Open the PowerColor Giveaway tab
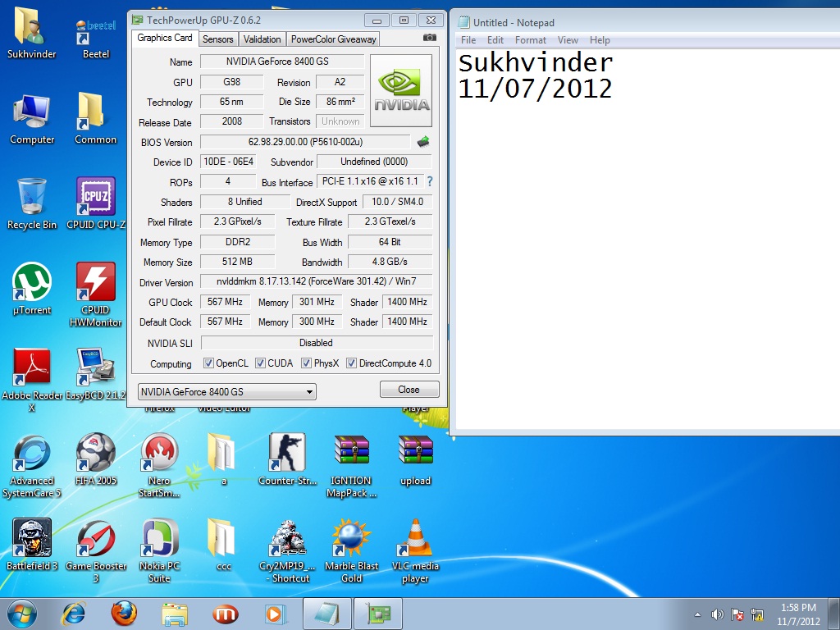The width and height of the screenshot is (840, 630). [x=333, y=39]
